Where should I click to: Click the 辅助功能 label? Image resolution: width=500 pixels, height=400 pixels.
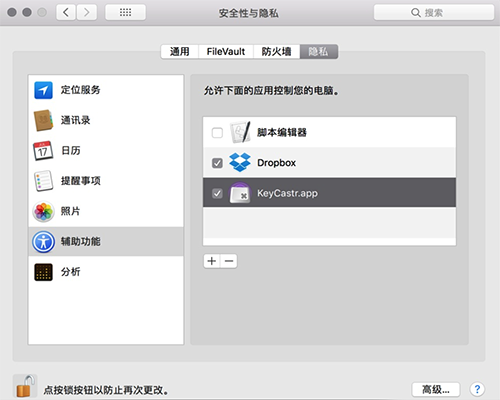[x=80, y=241]
